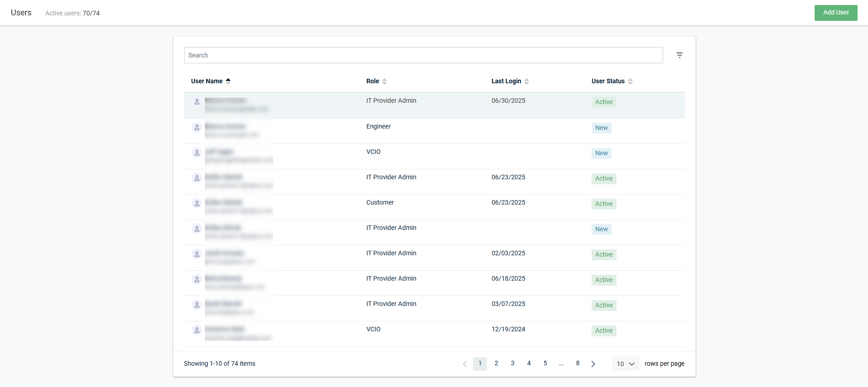Screen dimensions: 868x387
Task: Go to the next page arrow
Action: (x=593, y=364)
